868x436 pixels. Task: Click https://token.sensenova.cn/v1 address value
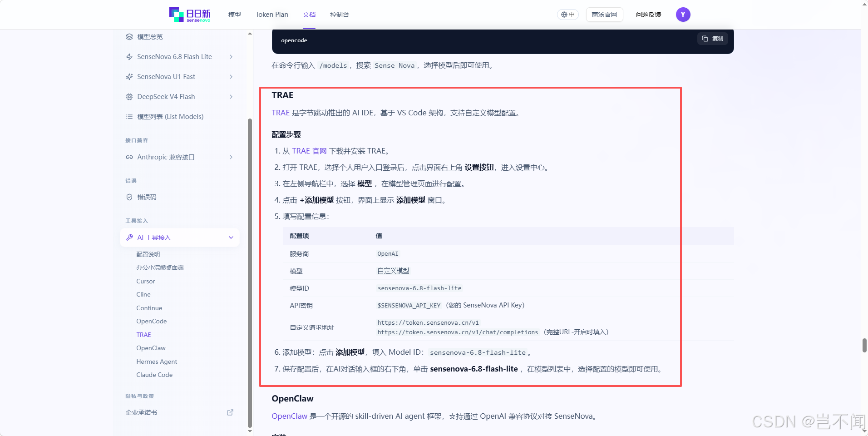point(428,322)
